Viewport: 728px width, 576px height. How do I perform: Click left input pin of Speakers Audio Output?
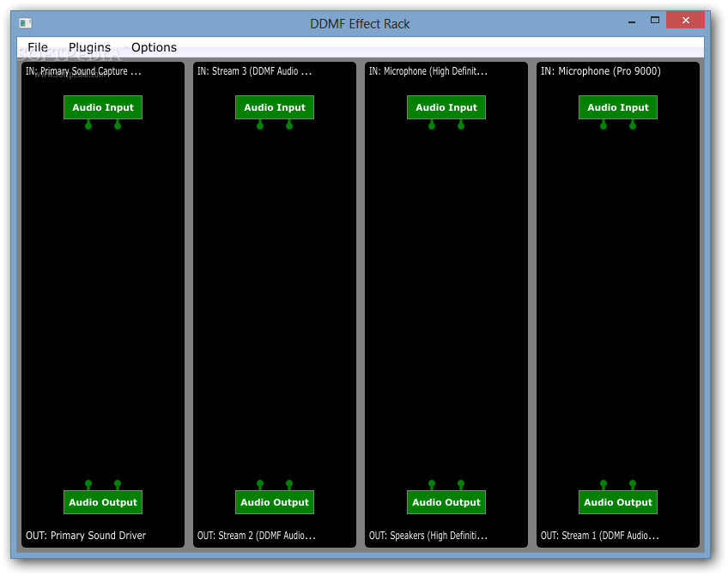pos(432,484)
